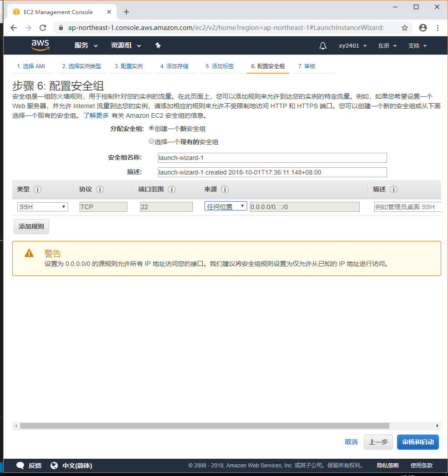The height and width of the screenshot is (476, 448).
Task: Click the warning triangle icon
Action: click(29, 253)
